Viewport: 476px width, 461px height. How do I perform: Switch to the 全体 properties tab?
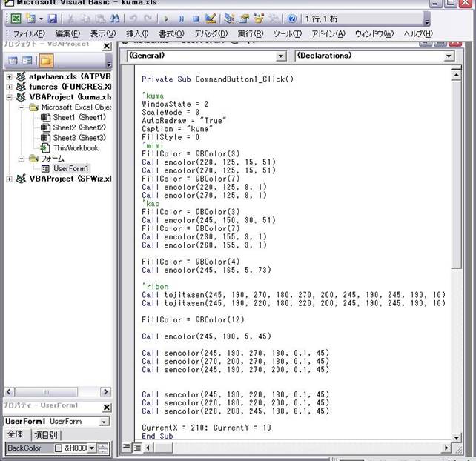(x=16, y=434)
